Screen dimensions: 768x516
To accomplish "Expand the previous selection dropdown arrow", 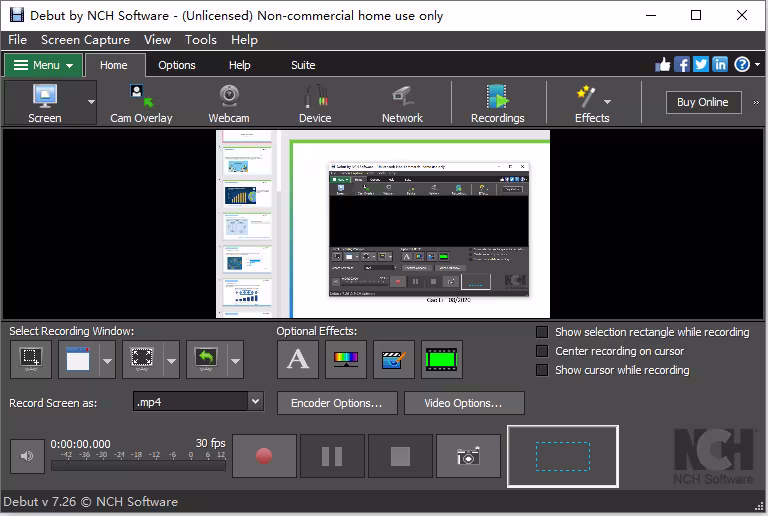I will coord(236,361).
